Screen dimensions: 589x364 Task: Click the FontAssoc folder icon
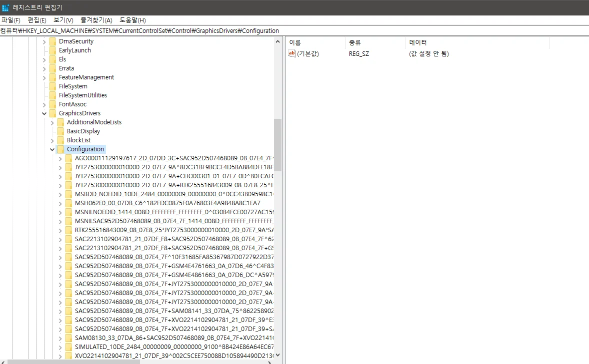point(52,104)
